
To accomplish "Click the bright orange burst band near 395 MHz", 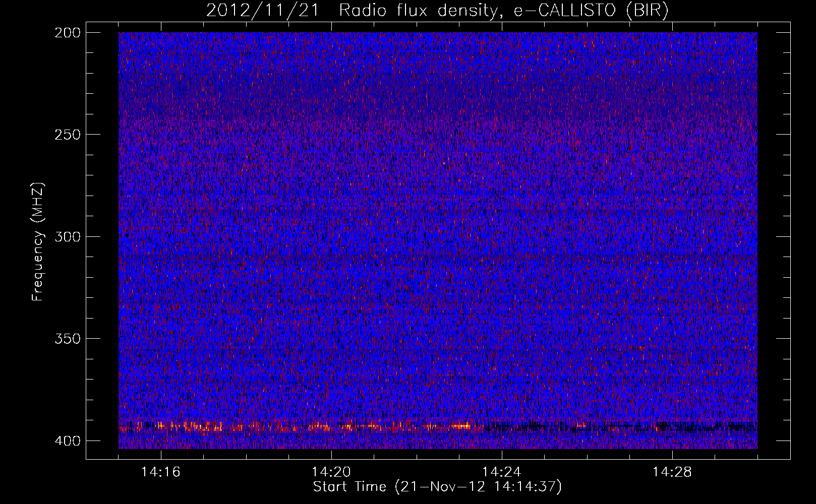I will pos(302,427).
